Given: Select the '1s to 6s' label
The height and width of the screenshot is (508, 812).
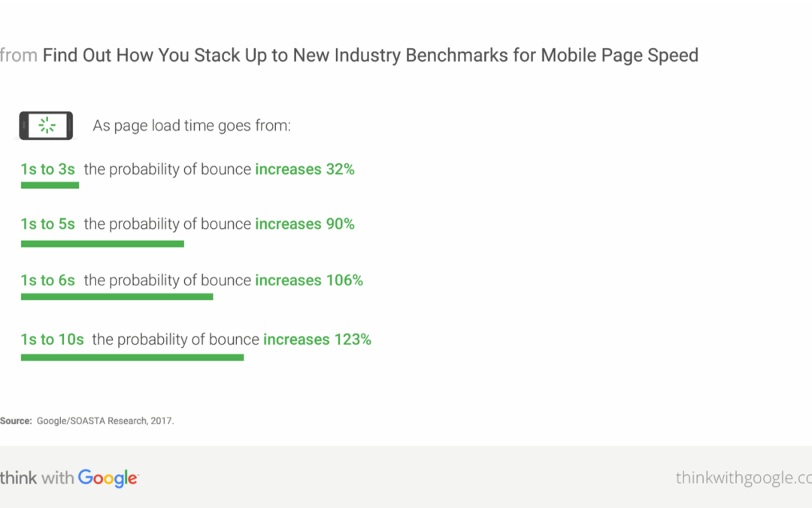Looking at the screenshot, I should (47, 280).
